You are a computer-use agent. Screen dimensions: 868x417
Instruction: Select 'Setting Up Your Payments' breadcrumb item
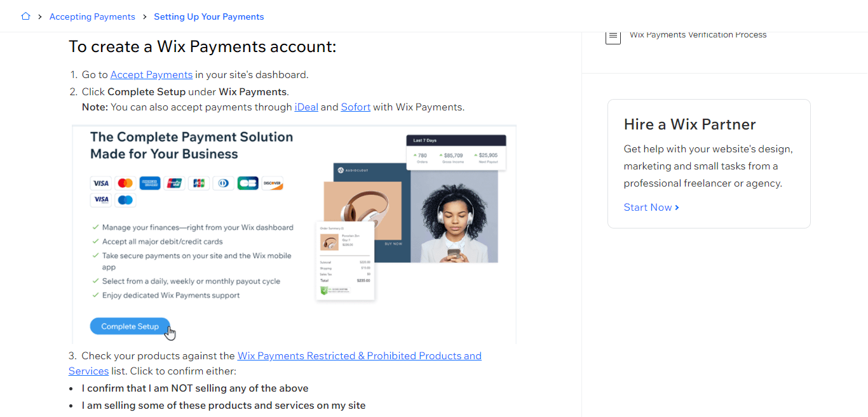(208, 16)
